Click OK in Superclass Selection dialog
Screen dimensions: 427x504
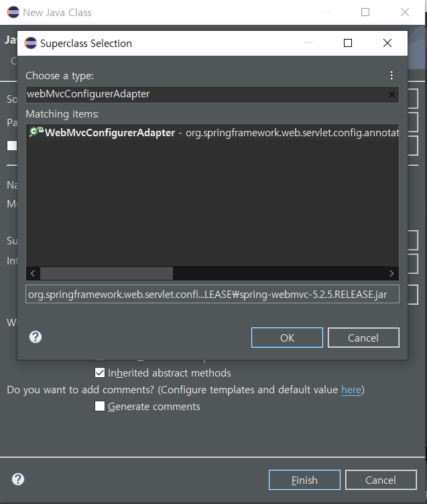[x=287, y=338]
